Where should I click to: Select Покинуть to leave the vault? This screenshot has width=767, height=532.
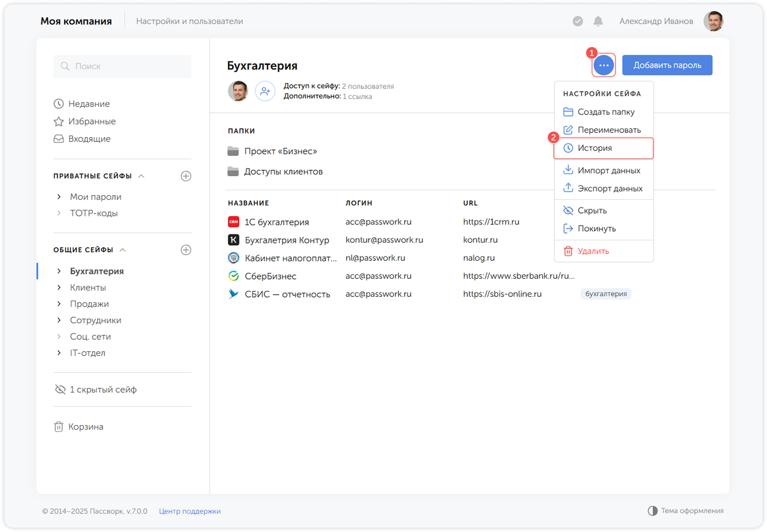coord(604,229)
